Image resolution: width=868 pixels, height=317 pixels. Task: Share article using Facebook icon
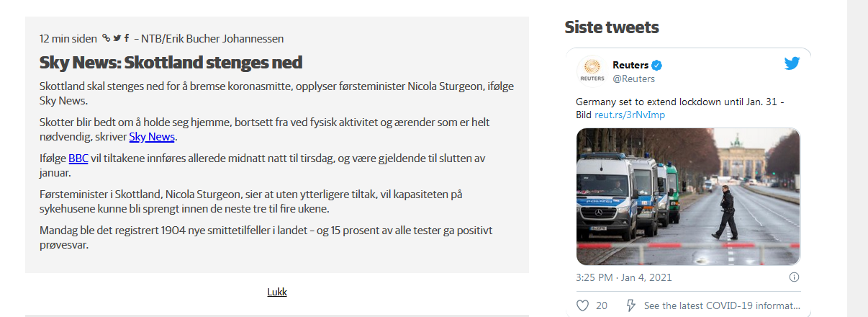point(127,38)
